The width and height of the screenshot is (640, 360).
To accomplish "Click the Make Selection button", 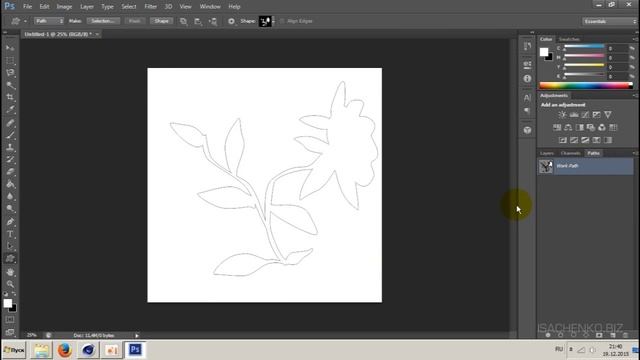I will 103,21.
